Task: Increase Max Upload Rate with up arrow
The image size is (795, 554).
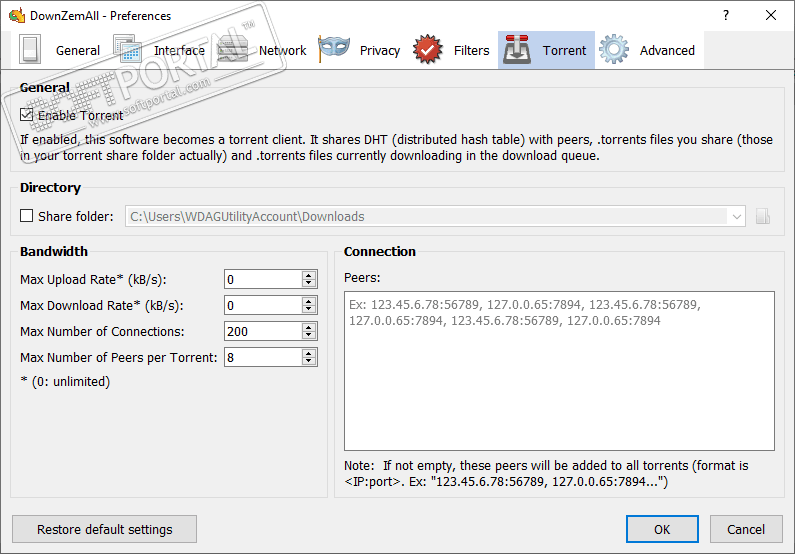Action: 308,275
